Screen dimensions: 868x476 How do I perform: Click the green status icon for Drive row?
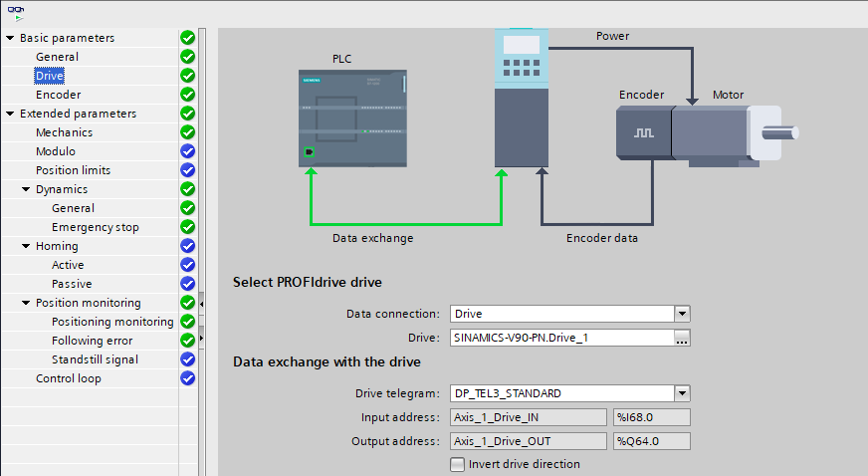click(x=188, y=76)
